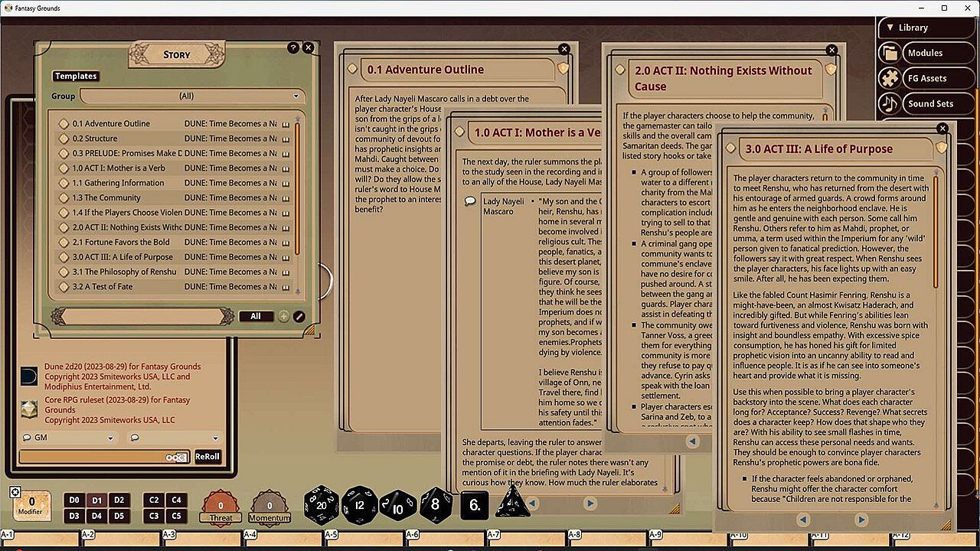Go to previous page in 3.0 ACT III
Image resolution: width=980 pixels, height=551 pixels.
(803, 520)
